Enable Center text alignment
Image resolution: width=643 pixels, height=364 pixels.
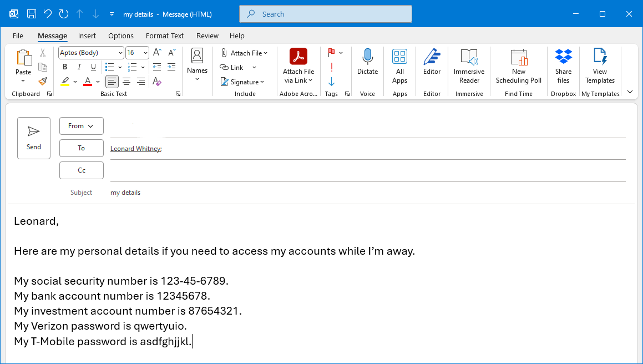pos(126,82)
